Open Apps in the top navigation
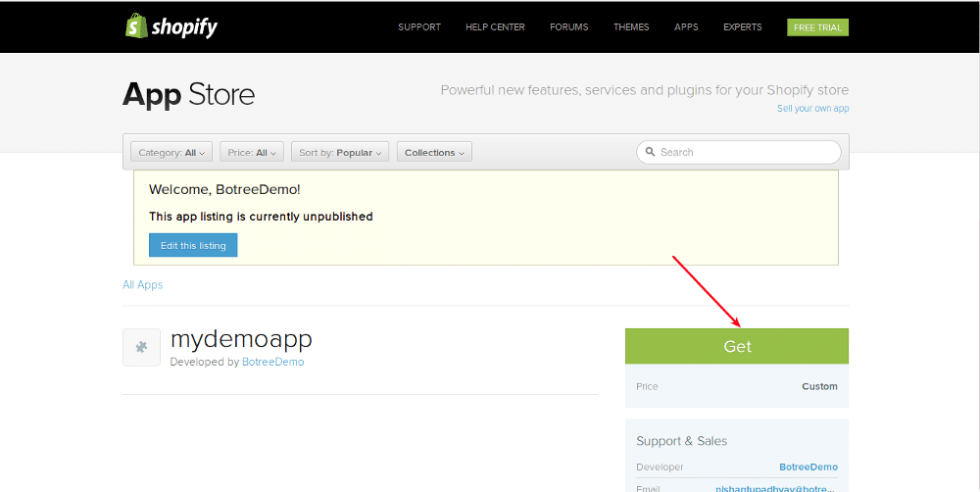 coord(686,26)
